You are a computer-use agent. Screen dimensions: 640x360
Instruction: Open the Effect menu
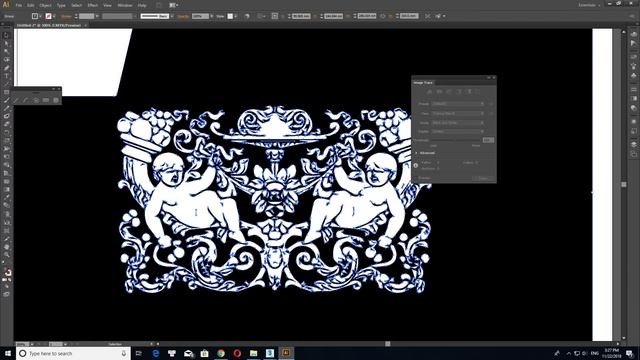click(x=93, y=5)
